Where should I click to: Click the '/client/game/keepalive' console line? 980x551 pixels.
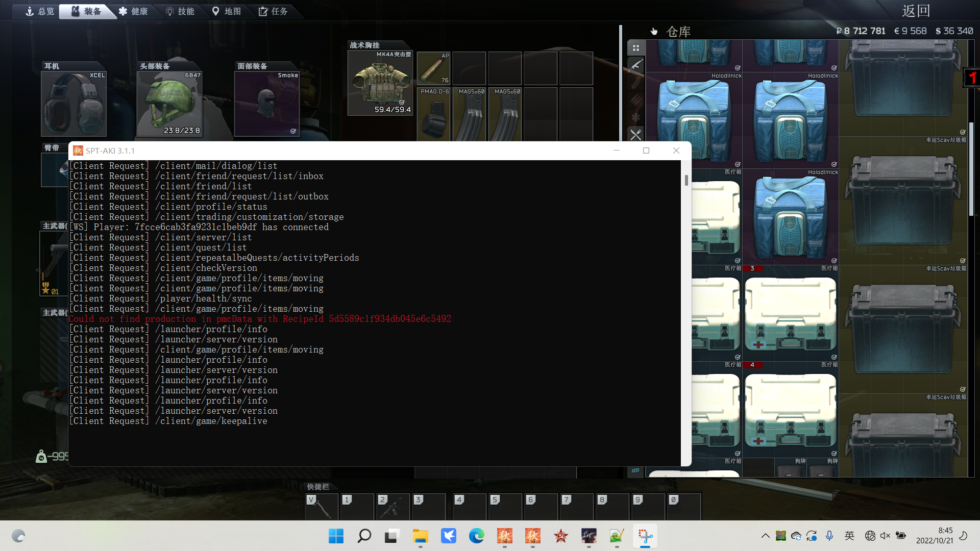click(x=168, y=421)
